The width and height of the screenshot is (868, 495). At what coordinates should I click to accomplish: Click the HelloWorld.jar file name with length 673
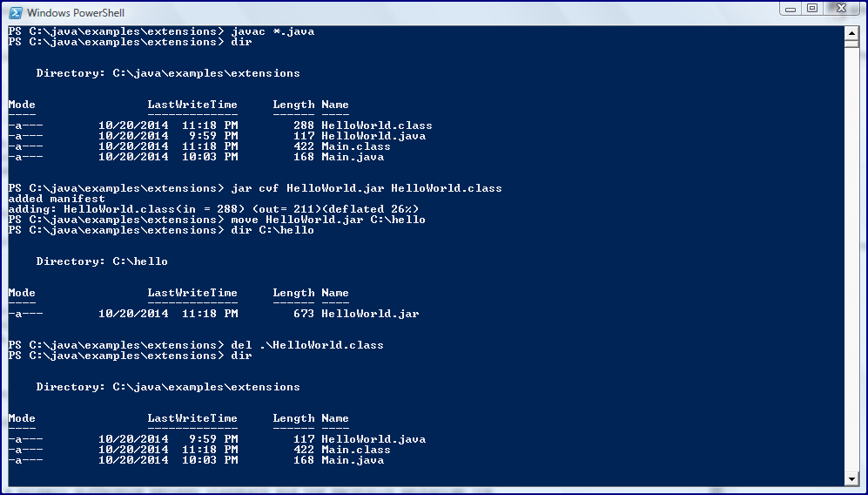tap(370, 314)
